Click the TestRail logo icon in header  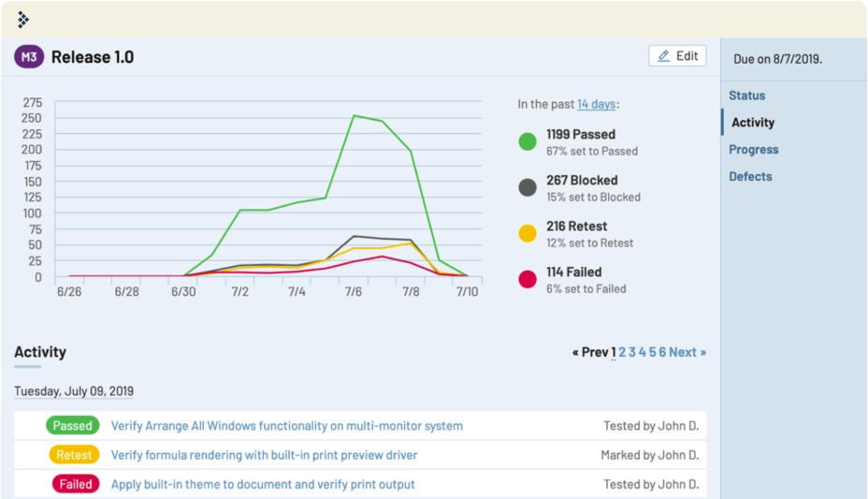[22, 20]
